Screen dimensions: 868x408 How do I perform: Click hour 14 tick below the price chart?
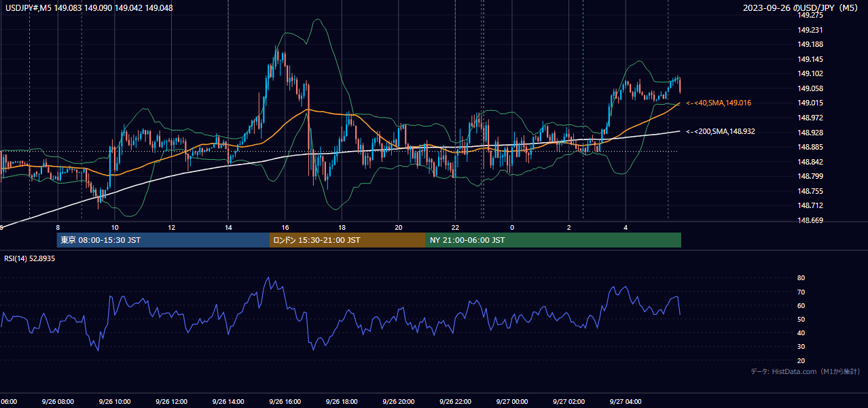coord(228,227)
